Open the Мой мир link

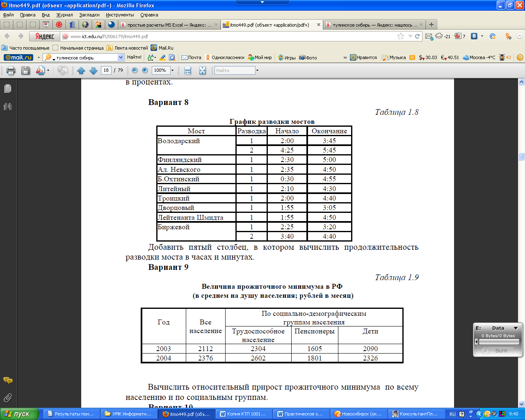pyautogui.click(x=260, y=57)
